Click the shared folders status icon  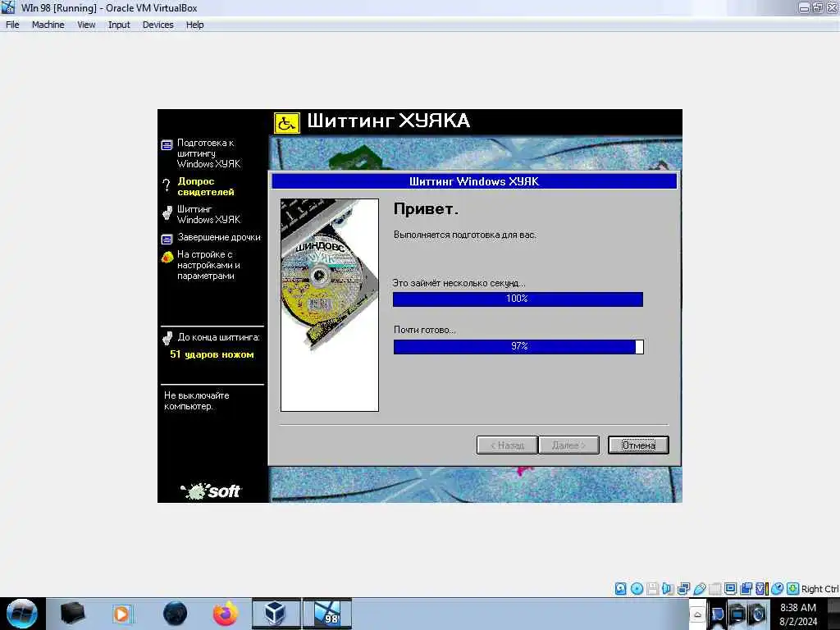(714, 589)
